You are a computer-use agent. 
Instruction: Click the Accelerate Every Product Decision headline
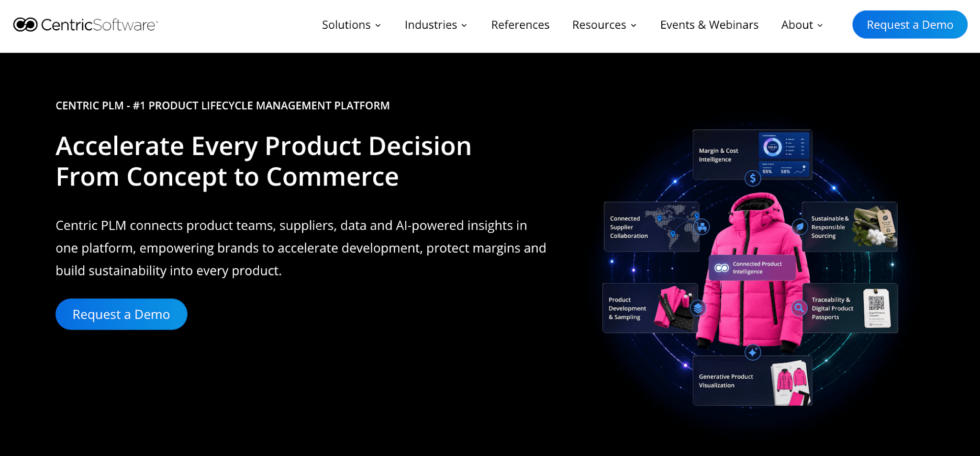[264, 161]
